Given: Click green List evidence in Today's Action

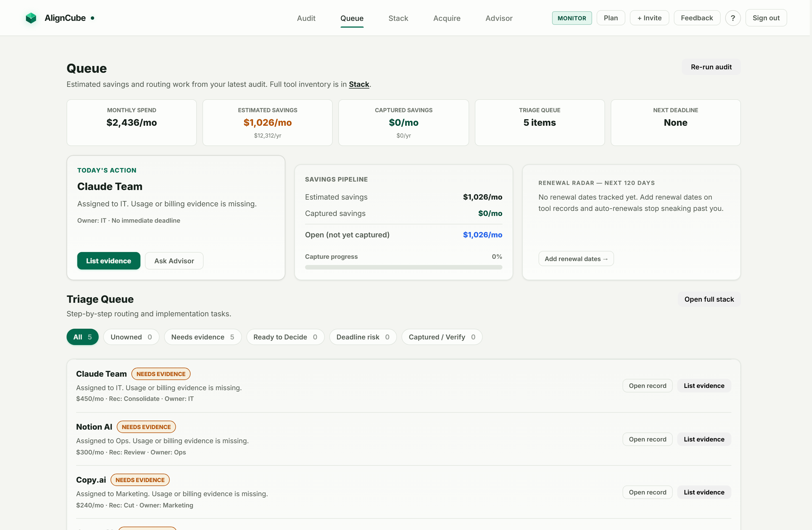Looking at the screenshot, I should [109, 261].
